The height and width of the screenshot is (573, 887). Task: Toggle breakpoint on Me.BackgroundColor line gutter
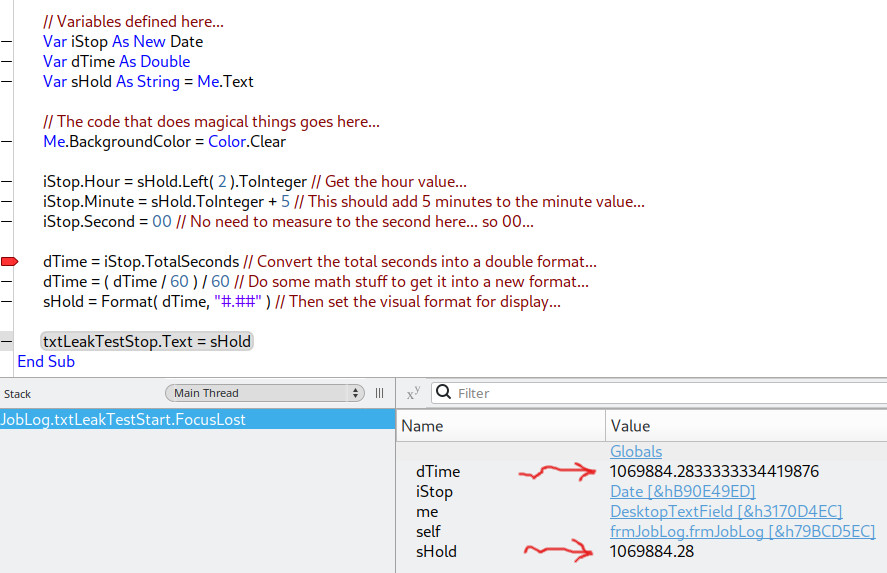tap(9, 142)
